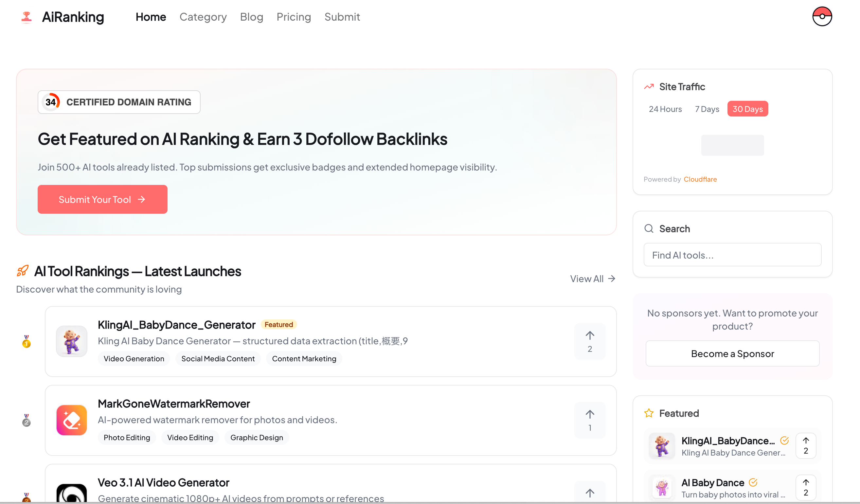Click the AiRanking trophy logo
Viewport: 860px width, 504px height.
(x=26, y=16)
